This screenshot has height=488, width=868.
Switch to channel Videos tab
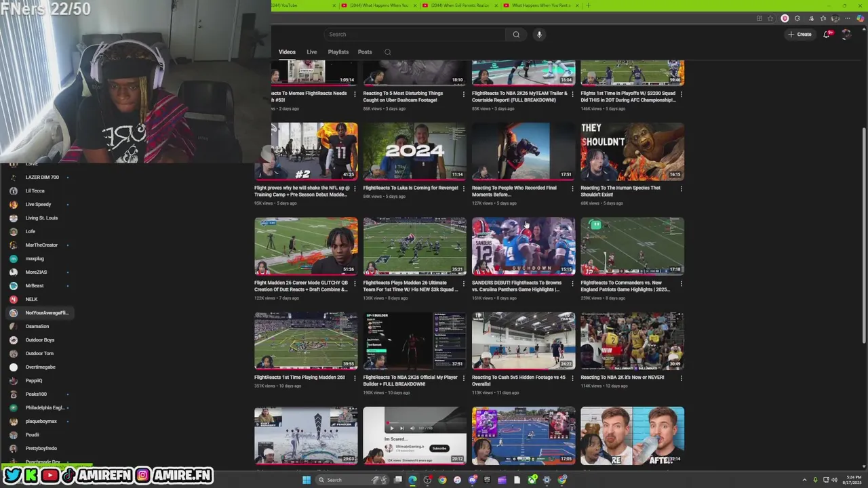pyautogui.click(x=287, y=52)
